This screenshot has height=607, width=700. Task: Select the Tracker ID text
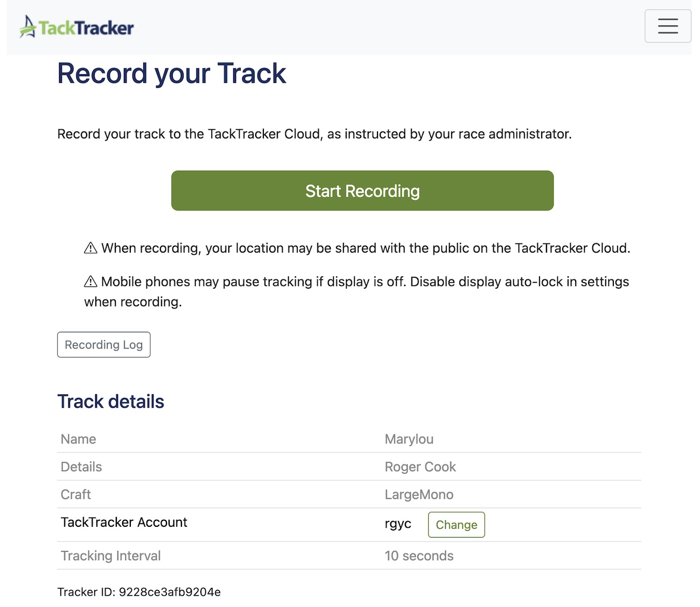point(139,592)
